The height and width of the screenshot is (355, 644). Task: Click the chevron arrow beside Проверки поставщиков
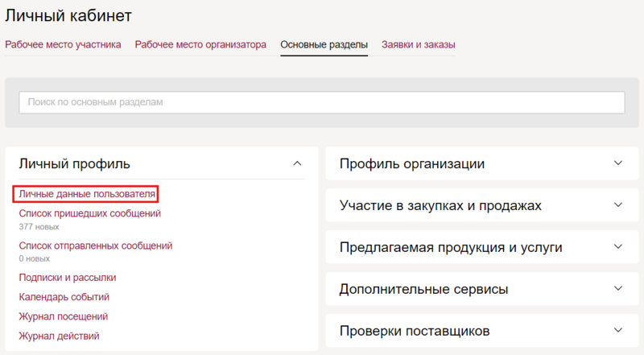click(x=618, y=330)
